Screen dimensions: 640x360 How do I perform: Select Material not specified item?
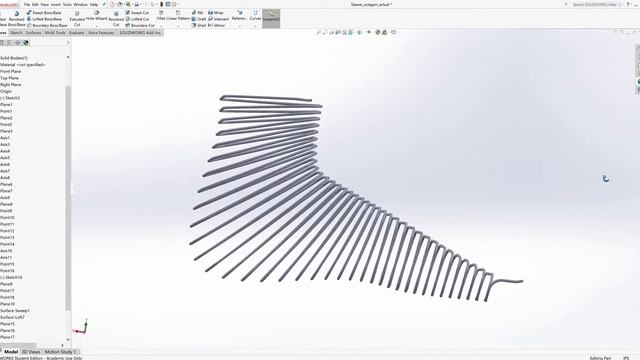click(22, 64)
